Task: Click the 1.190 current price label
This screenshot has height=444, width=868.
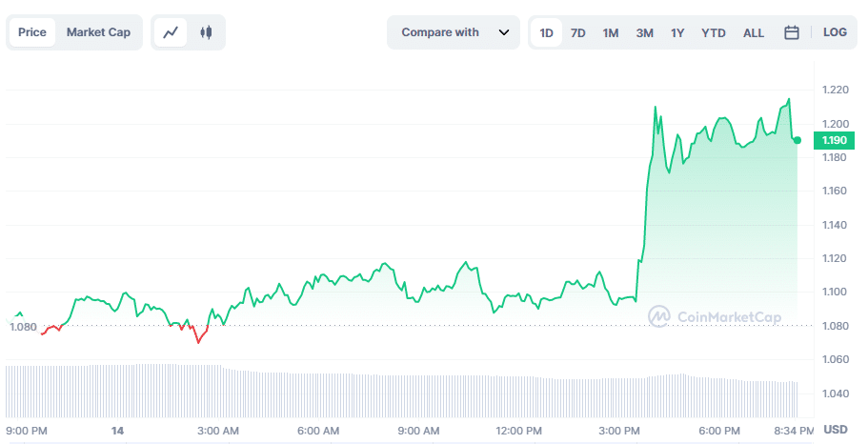Action: pyautogui.click(x=834, y=140)
